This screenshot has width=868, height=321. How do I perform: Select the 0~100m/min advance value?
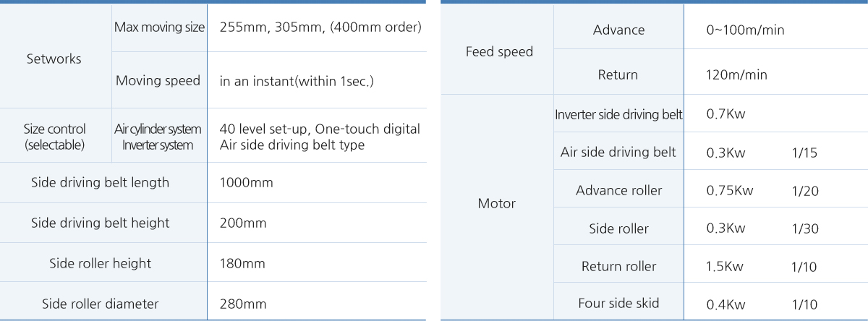(x=745, y=30)
